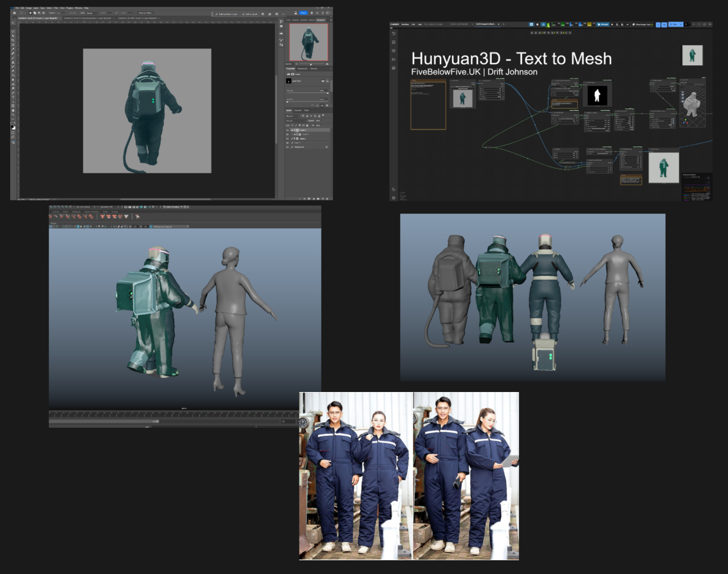This screenshot has height=574, width=728.
Task: Select the Hand tool in Photoshop
Action: tap(13, 110)
